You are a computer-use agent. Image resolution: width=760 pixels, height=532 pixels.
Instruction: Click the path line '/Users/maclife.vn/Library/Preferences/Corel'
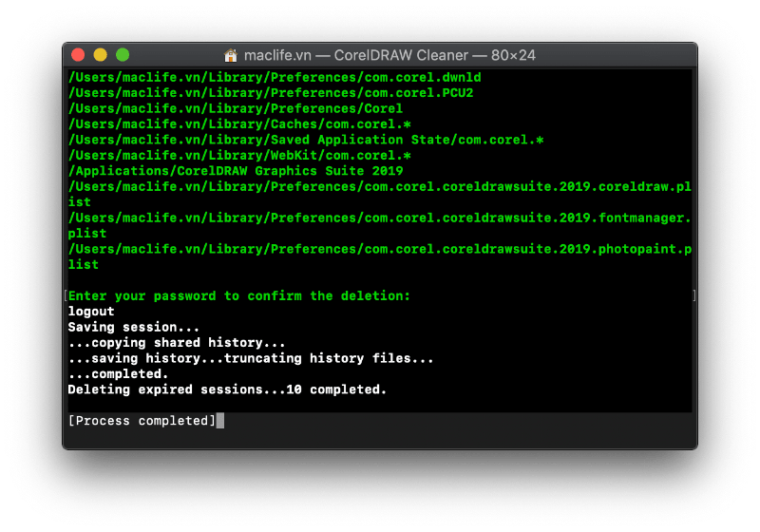point(236,108)
